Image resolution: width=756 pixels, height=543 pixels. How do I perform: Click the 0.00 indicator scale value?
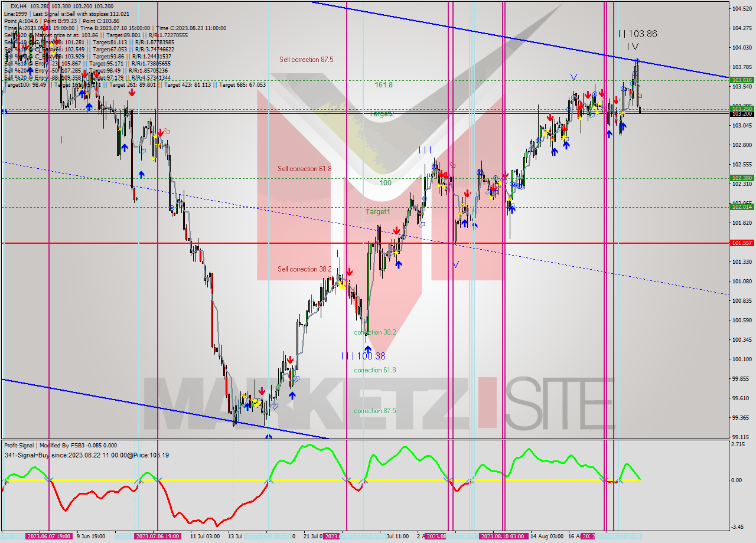pyautogui.click(x=738, y=480)
